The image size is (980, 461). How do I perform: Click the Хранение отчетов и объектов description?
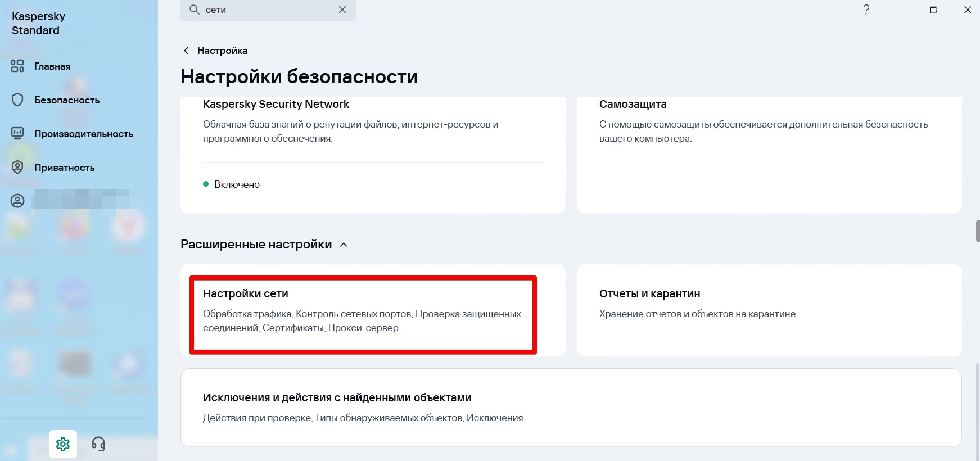[x=698, y=314]
